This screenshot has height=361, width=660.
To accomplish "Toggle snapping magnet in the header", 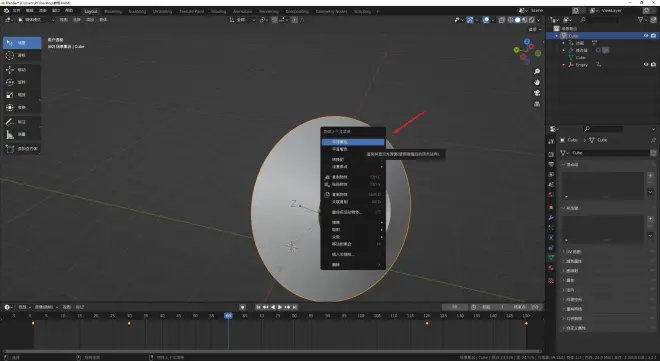I will pos(274,20).
